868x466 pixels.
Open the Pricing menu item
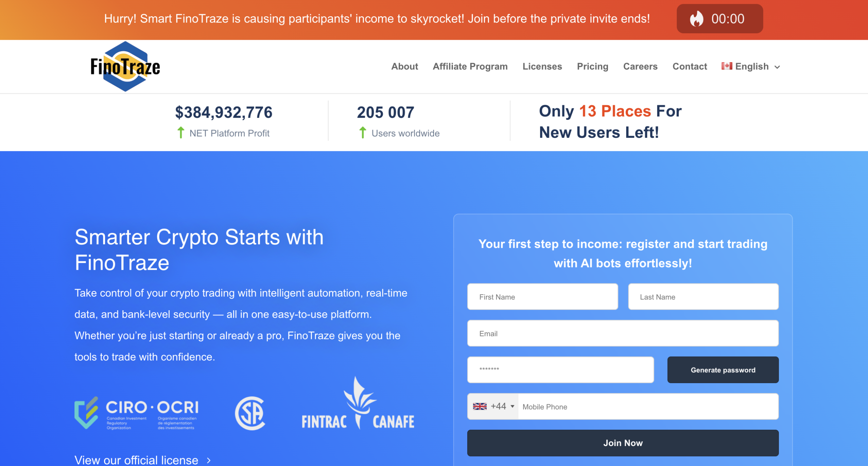(x=592, y=66)
